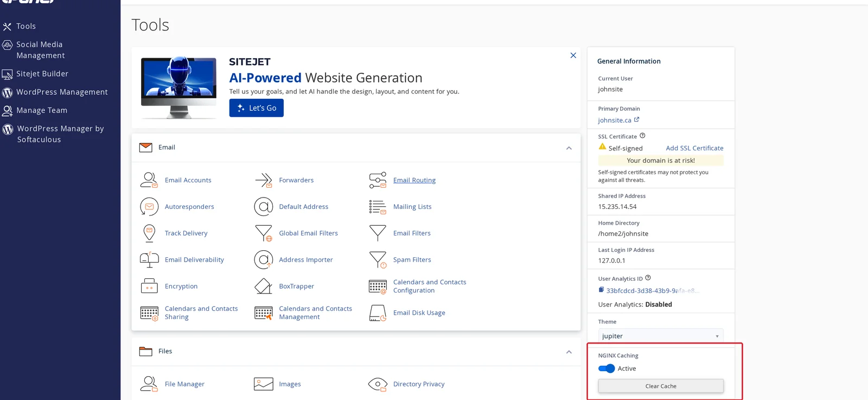
Task: Click the Add SSL Certificate link
Action: click(x=694, y=148)
